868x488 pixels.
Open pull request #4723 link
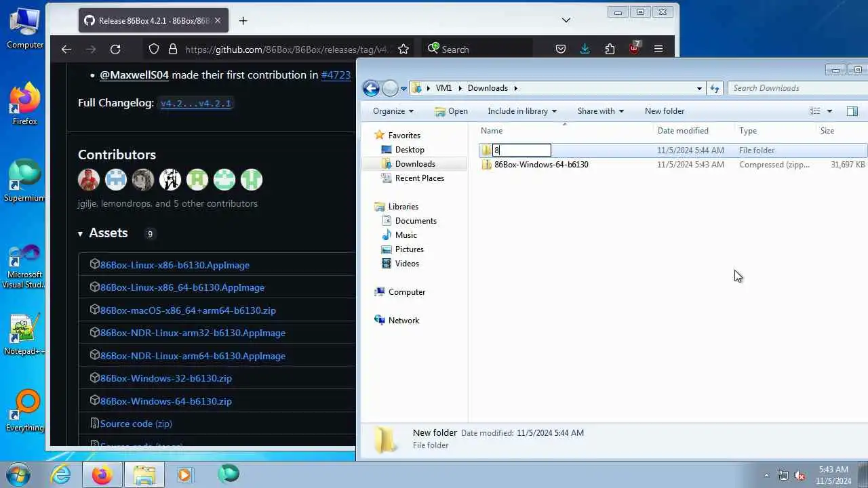click(336, 75)
